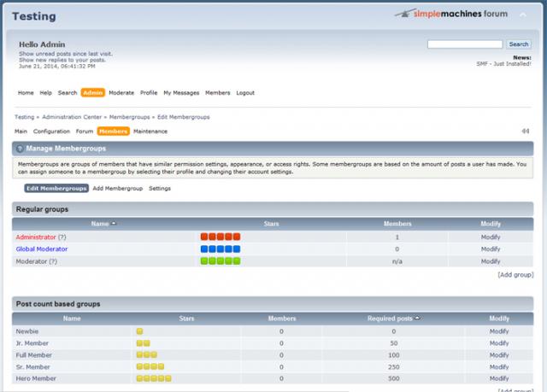
Task: Open Members in the main menu
Action: [x=218, y=93]
